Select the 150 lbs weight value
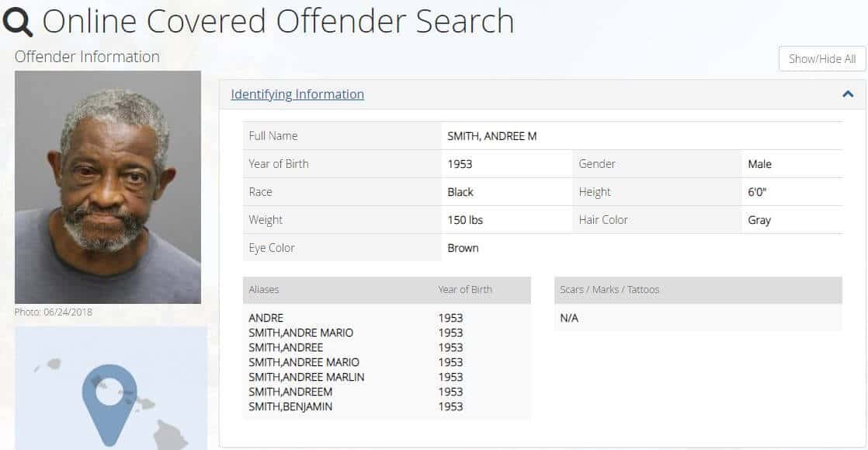The height and width of the screenshot is (450, 868). coord(465,220)
